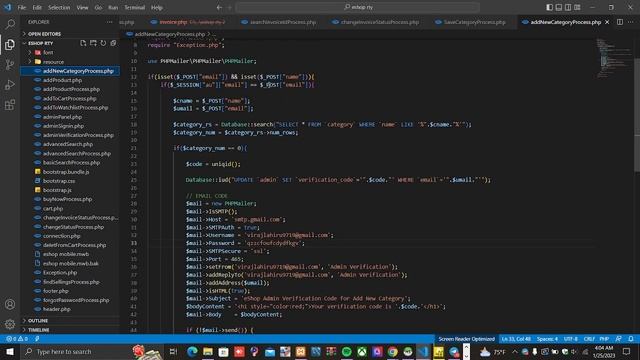The height and width of the screenshot is (360, 640).
Task: Change indentation via Spaces: 4
Action: [547, 339]
